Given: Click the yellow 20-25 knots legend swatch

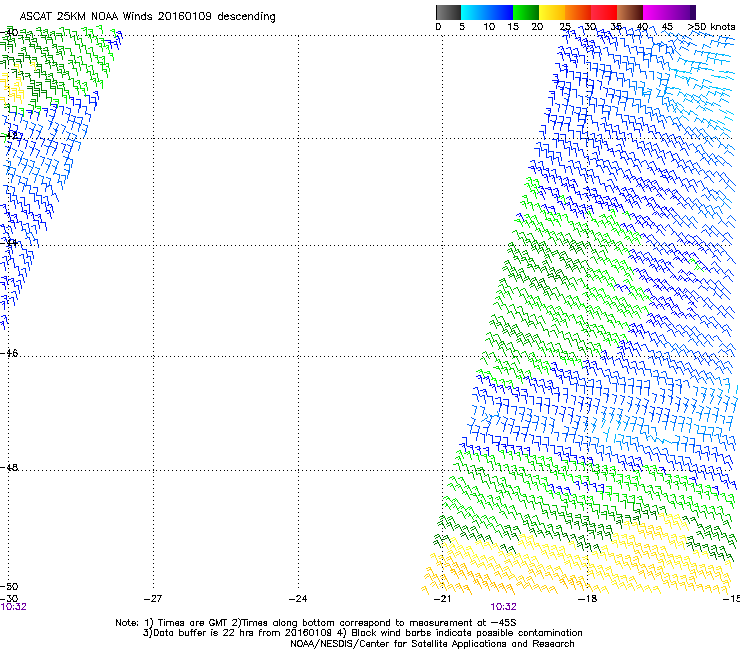Looking at the screenshot, I should [552, 12].
